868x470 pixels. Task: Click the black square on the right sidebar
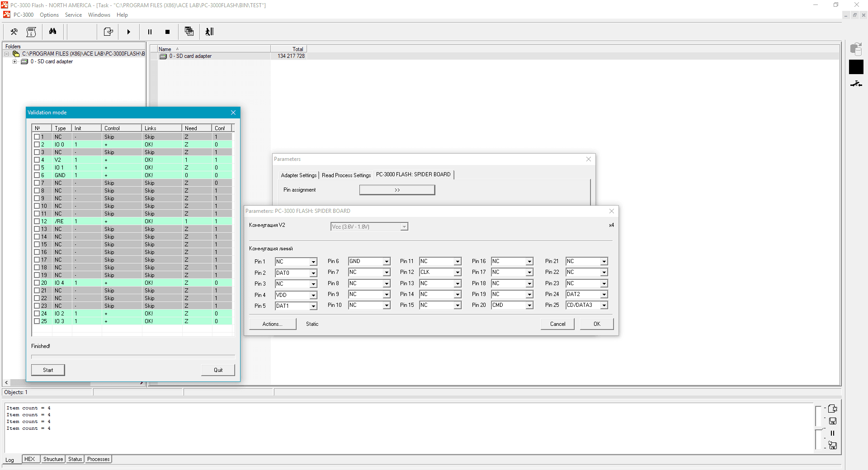[856, 67]
